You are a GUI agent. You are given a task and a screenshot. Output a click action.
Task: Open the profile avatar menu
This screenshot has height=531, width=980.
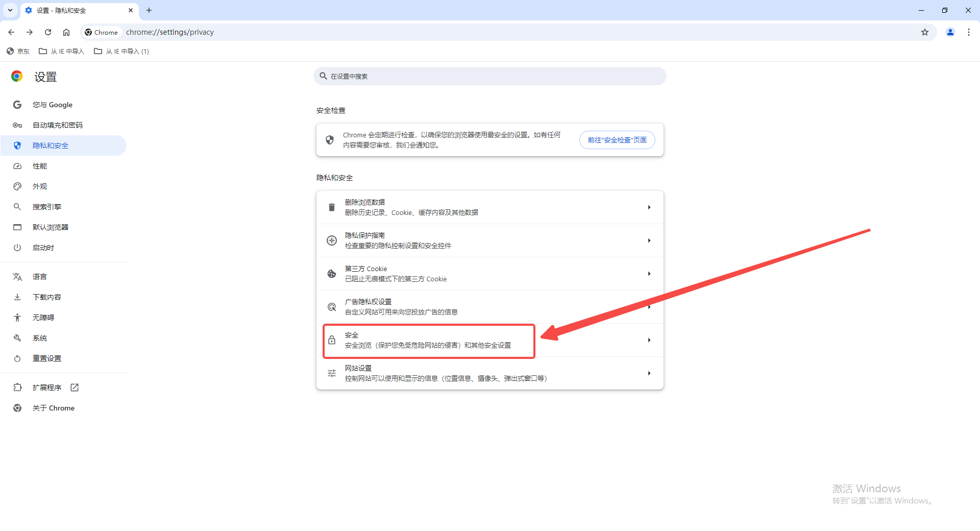pyautogui.click(x=950, y=32)
